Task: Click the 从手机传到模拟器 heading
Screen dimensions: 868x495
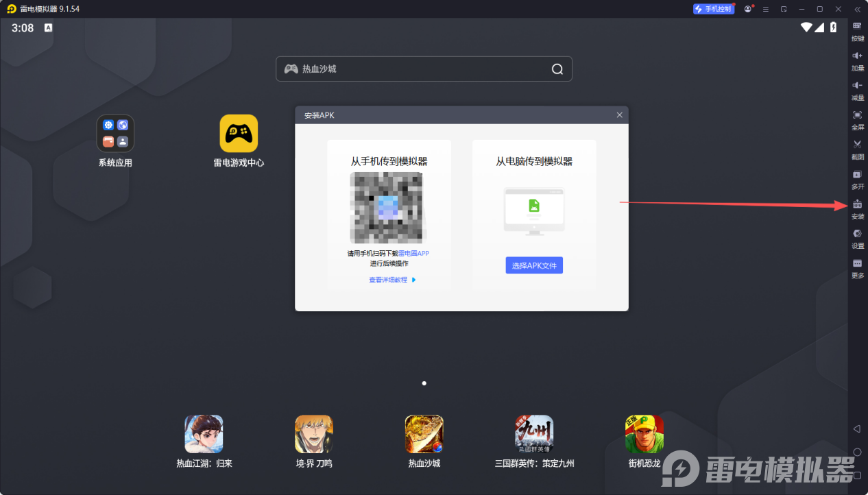Action: point(389,161)
